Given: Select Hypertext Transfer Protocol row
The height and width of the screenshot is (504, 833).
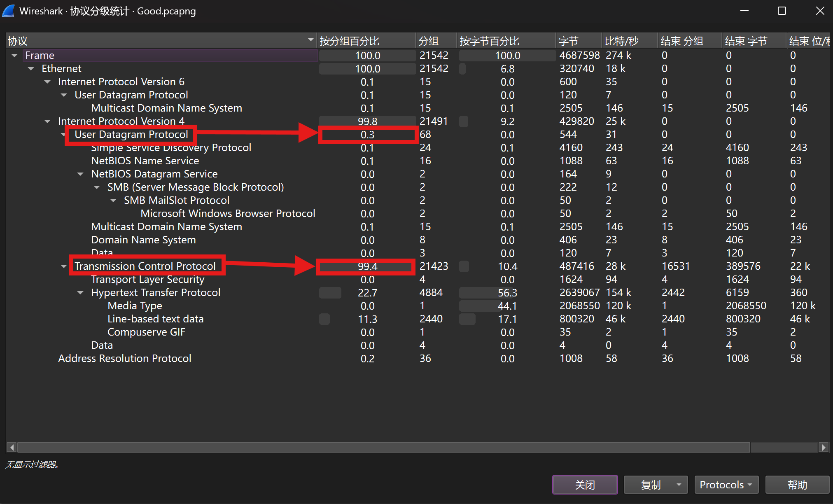Looking at the screenshot, I should (418, 292).
